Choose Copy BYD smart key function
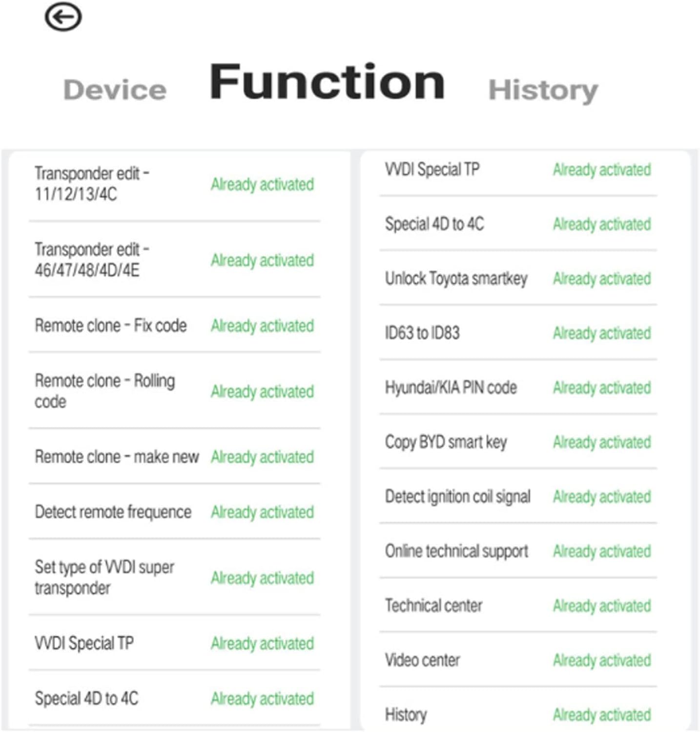Screen dimensions: 700x732 446,442
